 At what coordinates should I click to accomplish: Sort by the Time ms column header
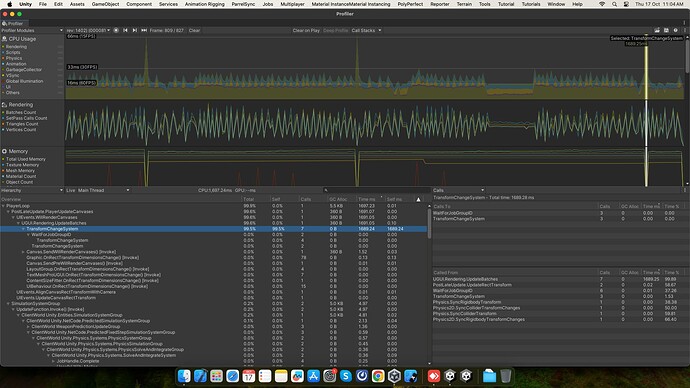[x=370, y=199]
